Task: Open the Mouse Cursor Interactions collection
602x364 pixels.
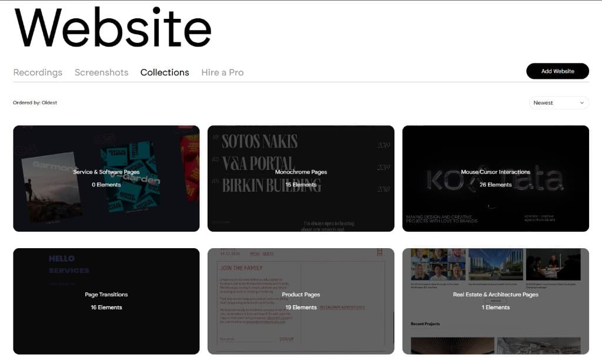Action: click(496, 179)
